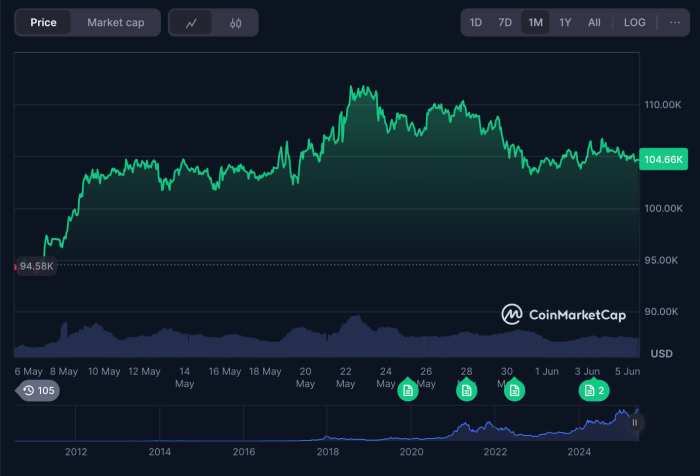Click the history badge showing 105
Image resolution: width=700 pixels, height=476 pixels.
tap(38, 390)
